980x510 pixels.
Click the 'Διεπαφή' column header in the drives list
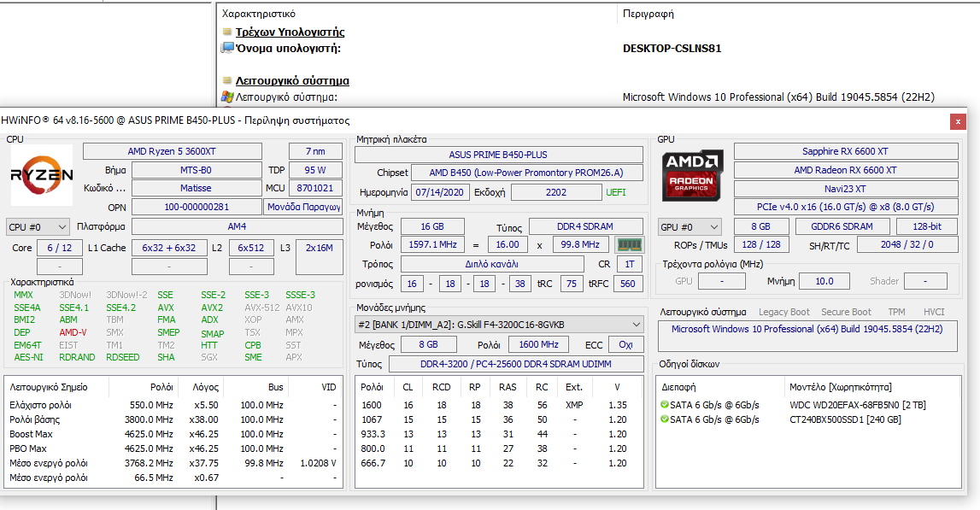click(678, 387)
